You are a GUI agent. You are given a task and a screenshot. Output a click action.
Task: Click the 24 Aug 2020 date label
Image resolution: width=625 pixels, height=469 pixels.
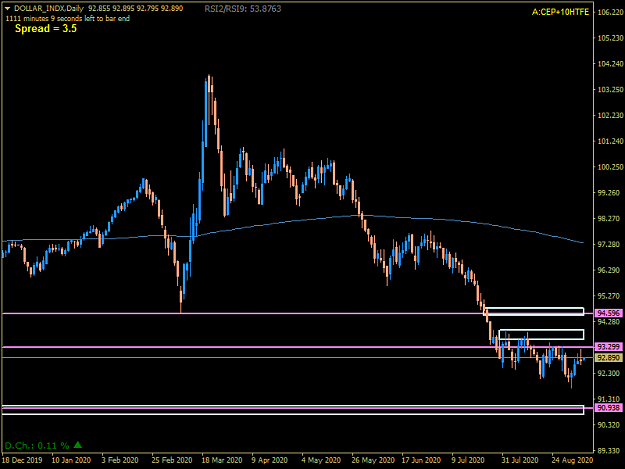coord(572,460)
